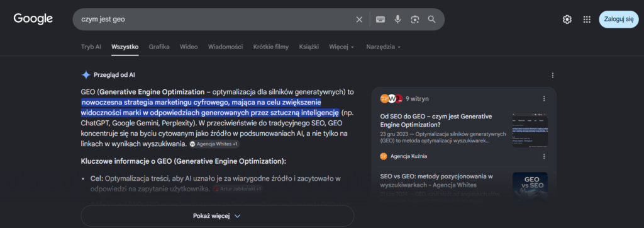Click the AI overview sparkle icon
This screenshot has height=228, width=644.
click(86, 75)
